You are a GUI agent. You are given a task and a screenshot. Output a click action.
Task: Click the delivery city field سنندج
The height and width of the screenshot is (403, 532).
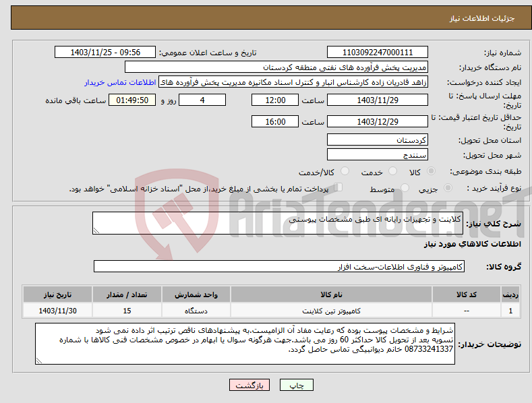point(378,155)
